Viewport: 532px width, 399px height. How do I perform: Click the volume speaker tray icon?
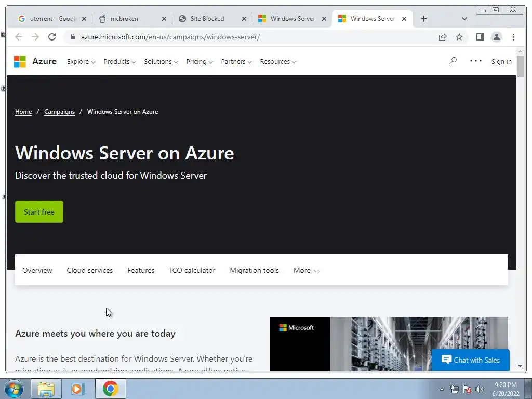[480, 389]
